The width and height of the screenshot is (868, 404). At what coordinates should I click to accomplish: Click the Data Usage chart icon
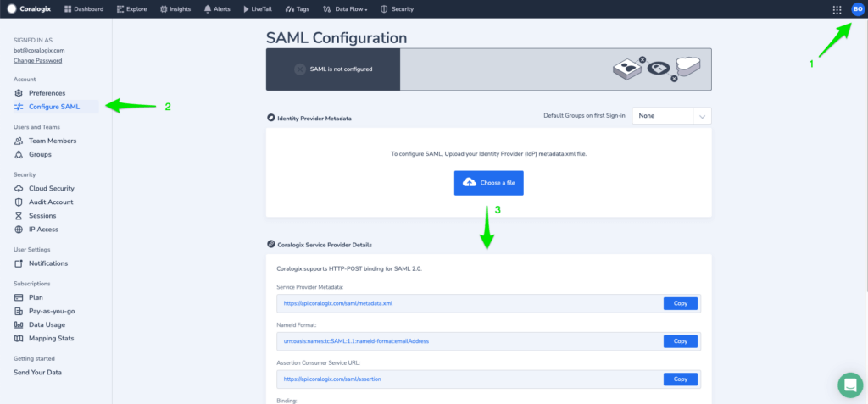coord(19,325)
